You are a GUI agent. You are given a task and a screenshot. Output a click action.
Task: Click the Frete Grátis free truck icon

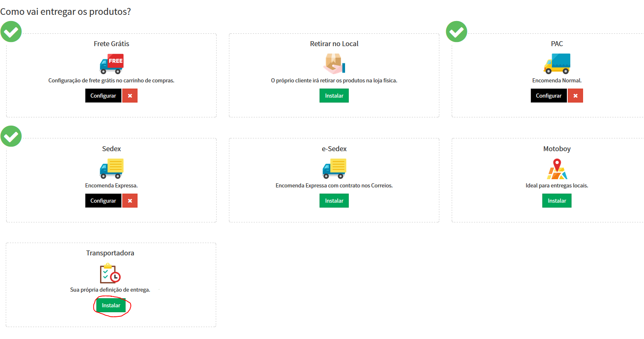pos(112,64)
